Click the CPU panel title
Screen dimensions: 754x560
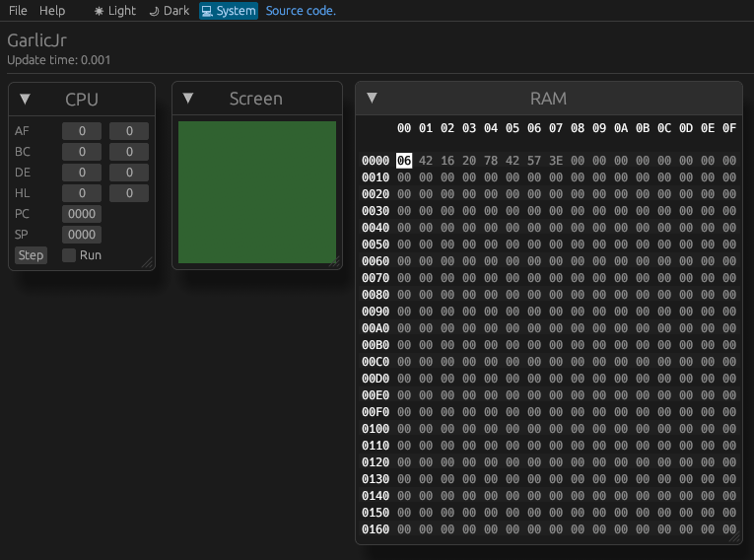pos(82,100)
